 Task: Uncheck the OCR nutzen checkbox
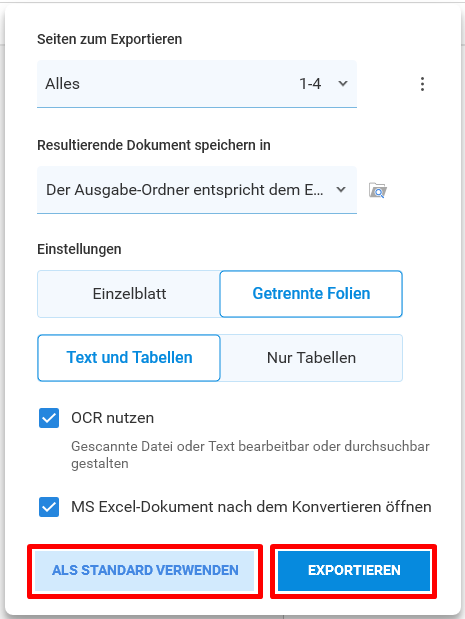[x=49, y=418]
